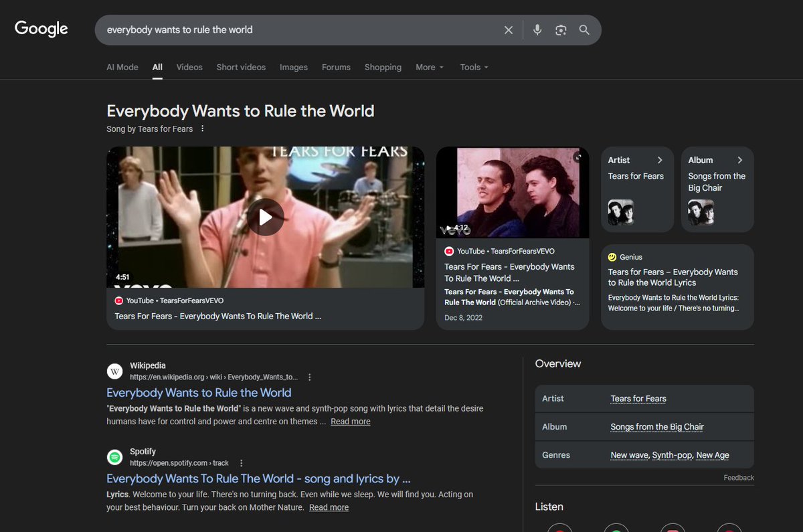Open the Spotify song and lyrics result link
803x532 pixels.
tap(258, 478)
